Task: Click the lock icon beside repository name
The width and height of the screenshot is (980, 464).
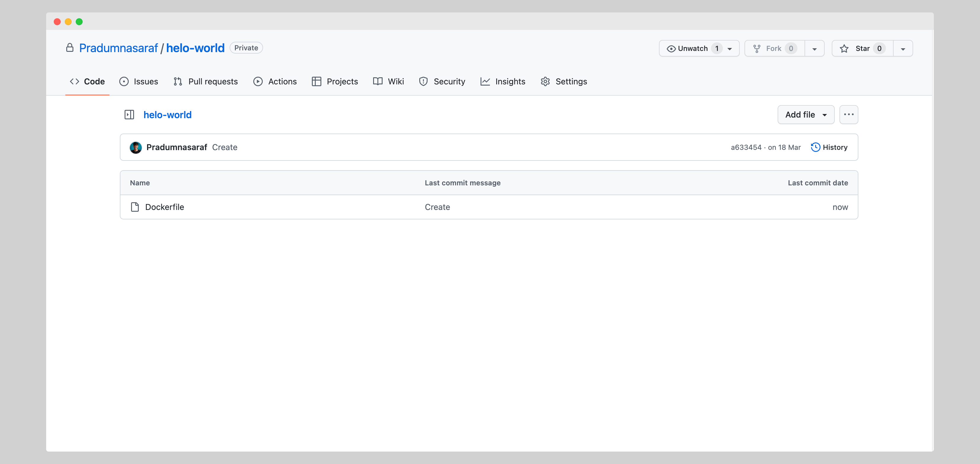Action: pyautogui.click(x=70, y=48)
